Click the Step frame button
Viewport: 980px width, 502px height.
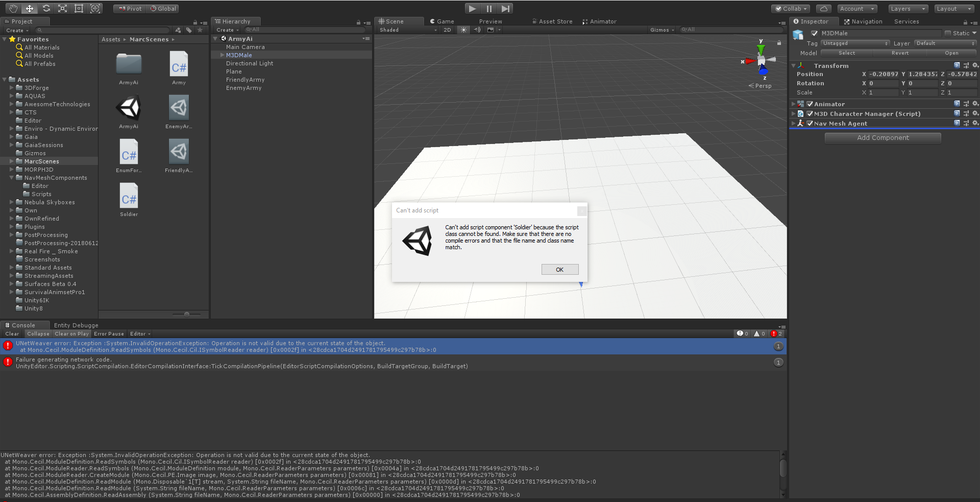point(505,9)
